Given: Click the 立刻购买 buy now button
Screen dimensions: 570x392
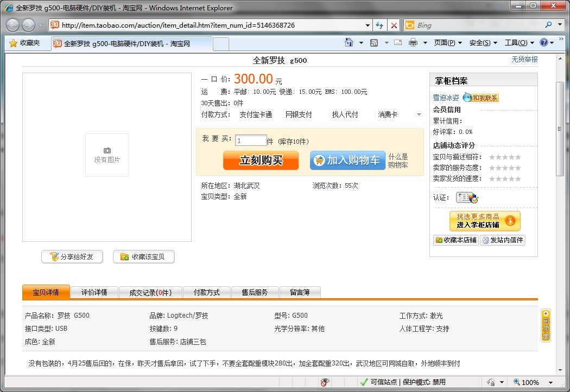Looking at the screenshot, I should [x=261, y=160].
